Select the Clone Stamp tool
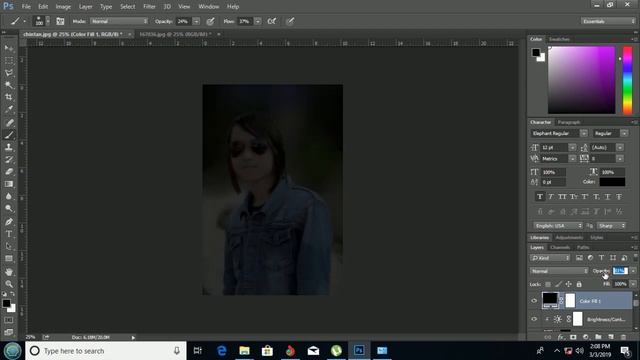The height and width of the screenshot is (360, 640). tap(9, 147)
